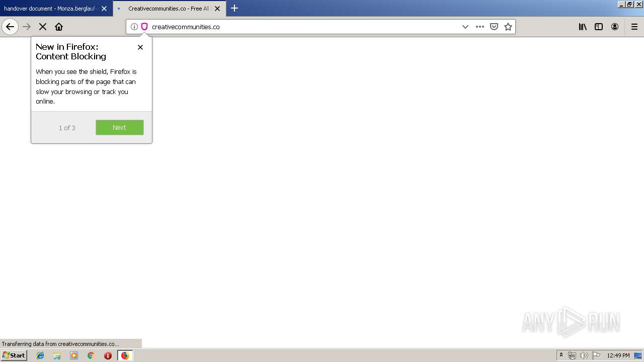This screenshot has height=362, width=644.
Task: Open the Firefox Account menu
Action: pyautogui.click(x=615, y=27)
